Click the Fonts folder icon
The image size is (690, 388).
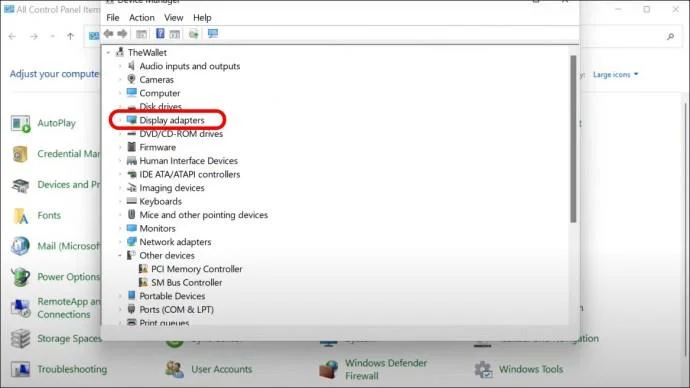(x=20, y=216)
